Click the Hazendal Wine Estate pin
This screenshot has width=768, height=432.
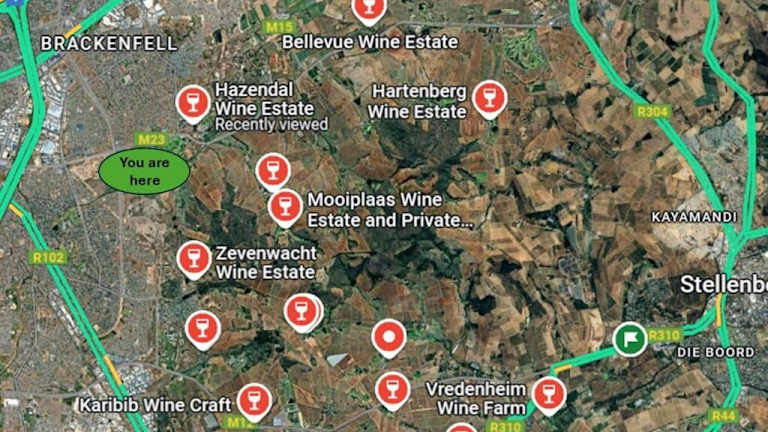[193, 103]
